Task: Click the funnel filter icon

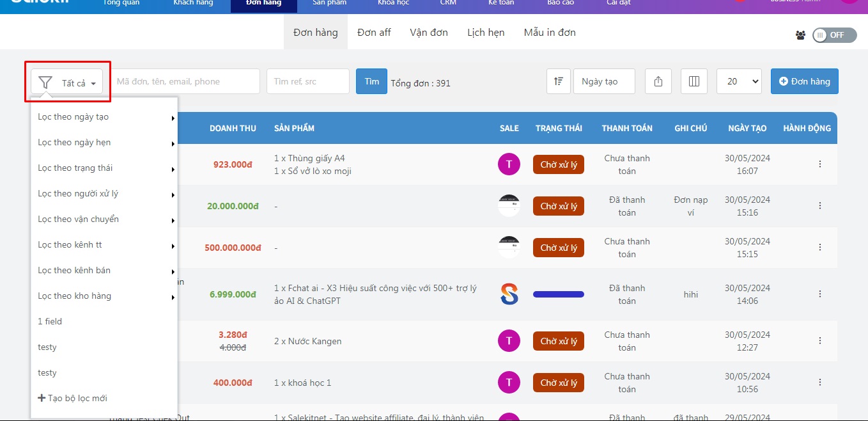Action: click(x=45, y=83)
